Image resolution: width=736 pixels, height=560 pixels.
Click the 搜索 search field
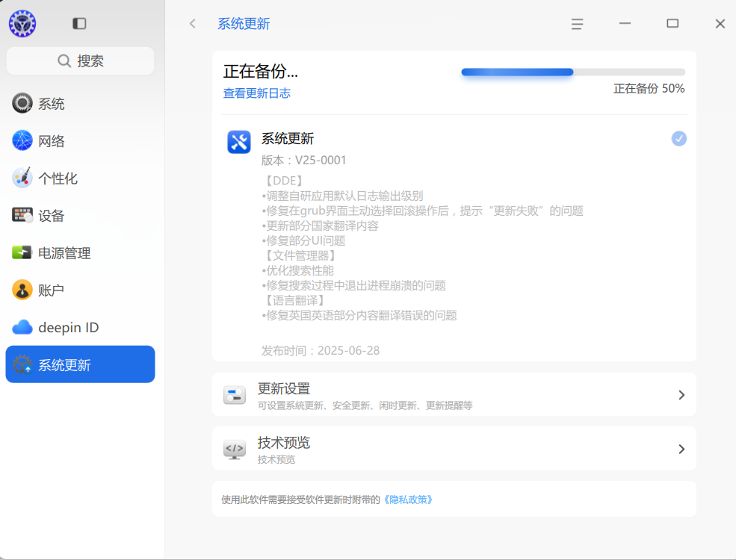point(80,61)
